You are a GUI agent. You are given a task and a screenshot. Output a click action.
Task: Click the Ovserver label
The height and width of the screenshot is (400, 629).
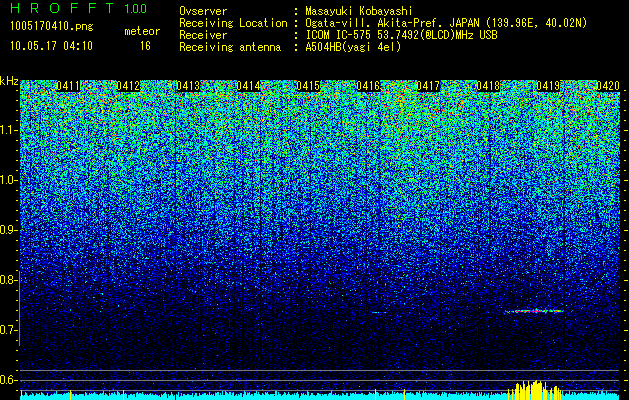tap(203, 11)
